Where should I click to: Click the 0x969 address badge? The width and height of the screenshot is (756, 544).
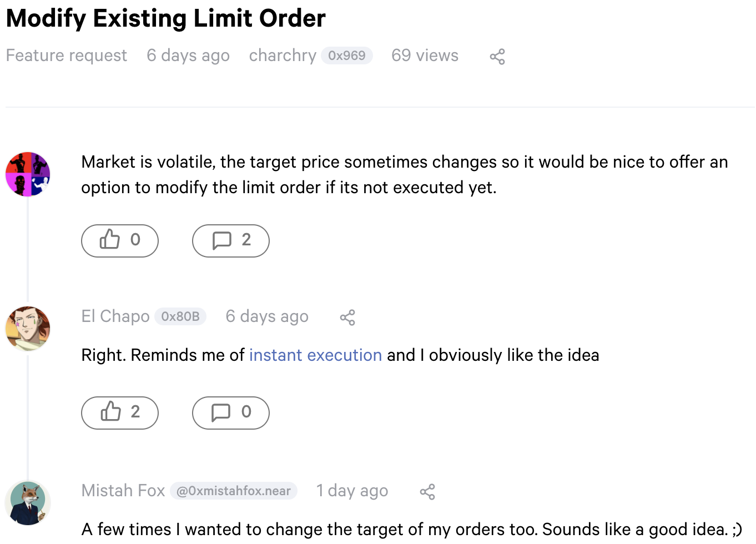click(x=347, y=56)
